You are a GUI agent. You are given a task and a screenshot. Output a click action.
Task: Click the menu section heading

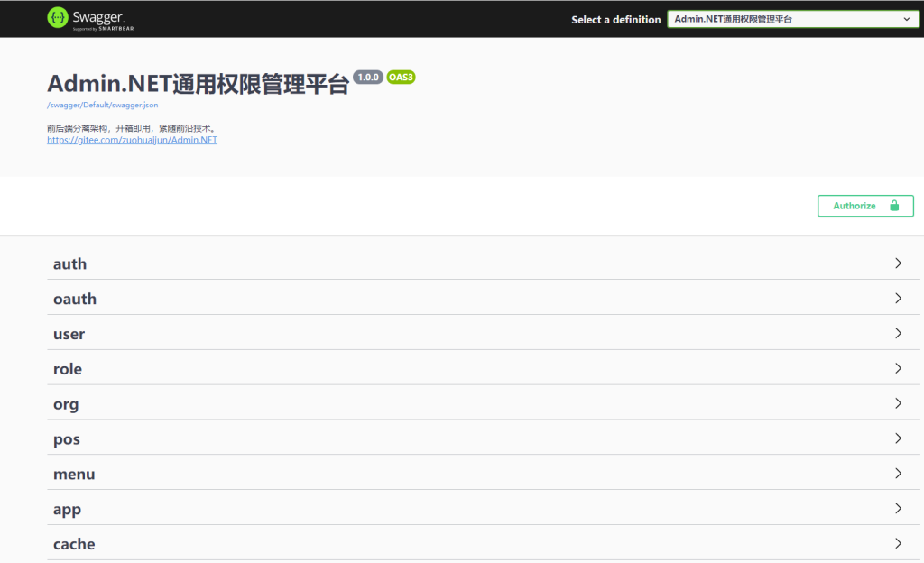pos(74,474)
